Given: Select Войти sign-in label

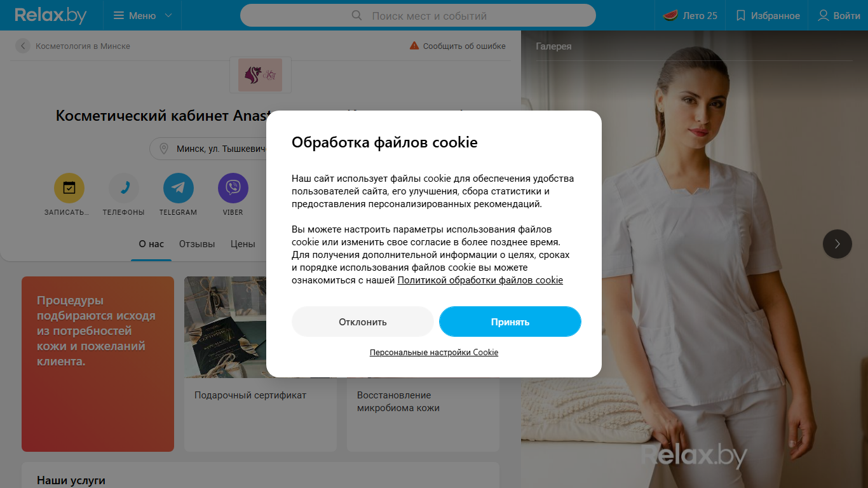Looking at the screenshot, I should pyautogui.click(x=847, y=15).
